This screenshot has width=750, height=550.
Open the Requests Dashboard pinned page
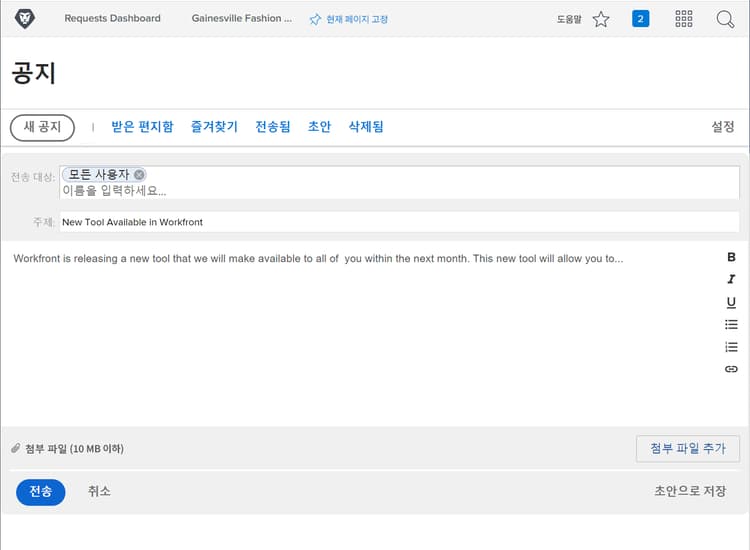coord(112,18)
